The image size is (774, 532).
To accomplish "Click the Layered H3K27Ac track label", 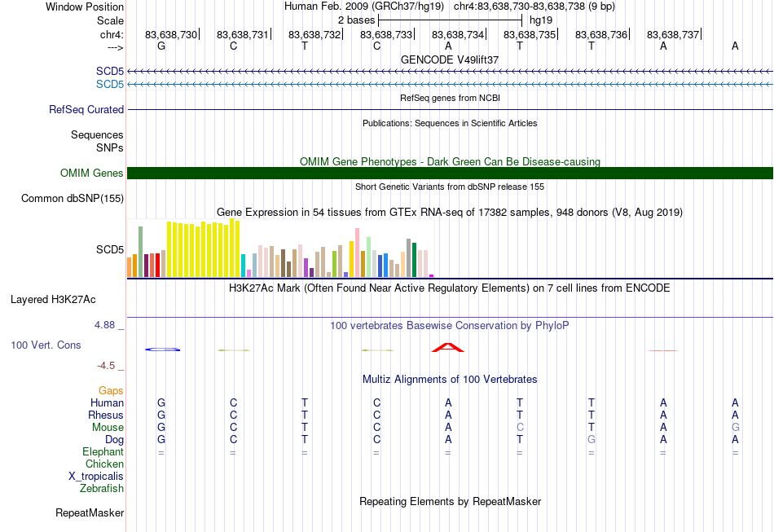I will tap(53, 300).
